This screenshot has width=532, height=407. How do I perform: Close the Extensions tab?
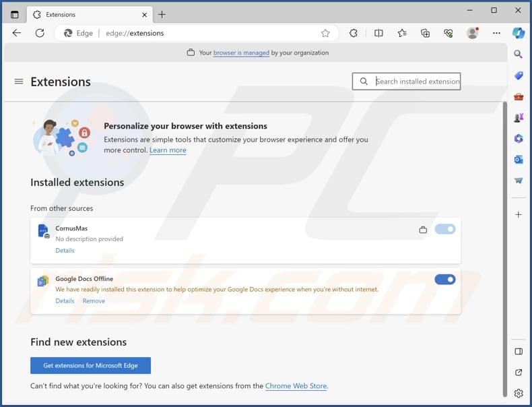(x=144, y=15)
